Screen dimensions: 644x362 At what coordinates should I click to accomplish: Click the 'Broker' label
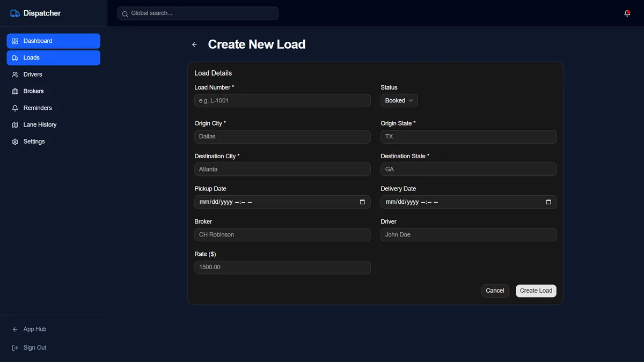click(x=203, y=221)
